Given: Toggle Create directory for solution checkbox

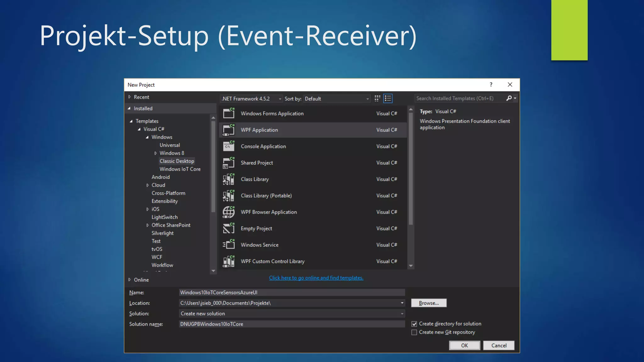Looking at the screenshot, I should 414,324.
